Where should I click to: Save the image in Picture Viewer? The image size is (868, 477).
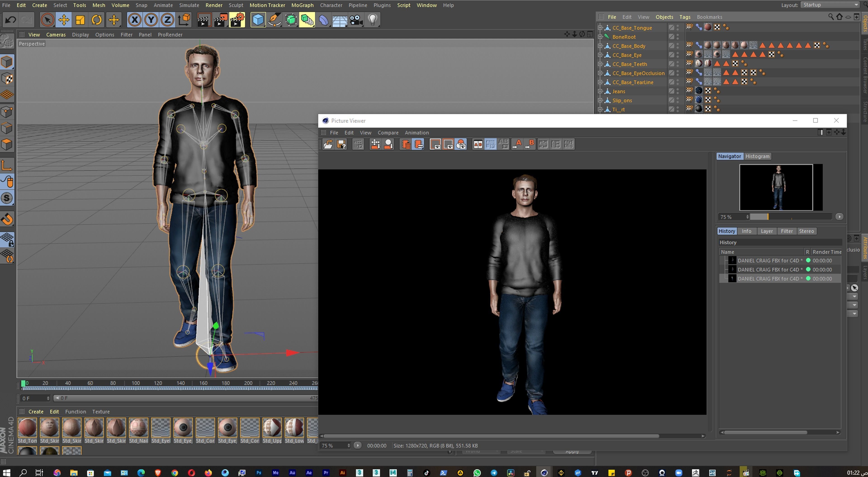point(341,144)
